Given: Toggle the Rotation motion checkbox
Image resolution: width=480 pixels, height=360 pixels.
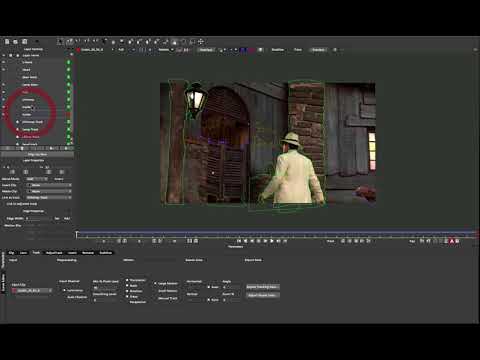Looking at the screenshot, I should (x=127, y=291).
